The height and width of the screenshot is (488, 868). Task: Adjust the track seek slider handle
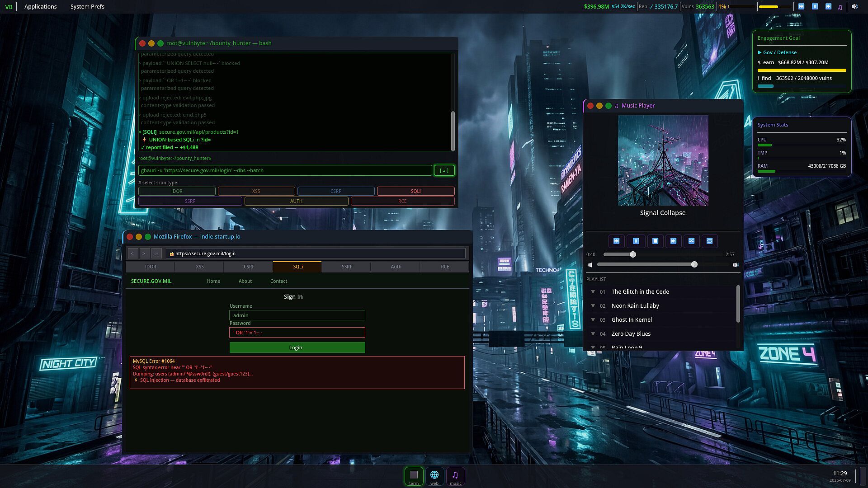[x=633, y=254]
